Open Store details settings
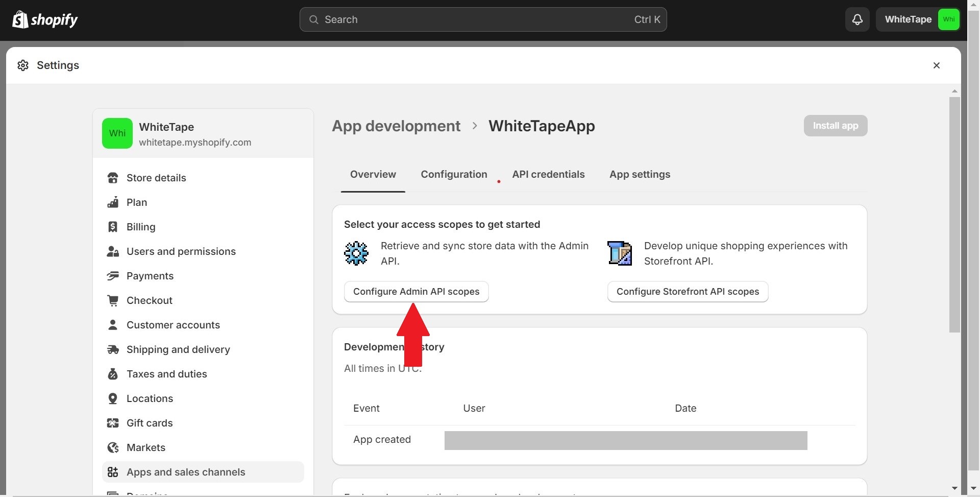The image size is (980, 497). click(203, 178)
